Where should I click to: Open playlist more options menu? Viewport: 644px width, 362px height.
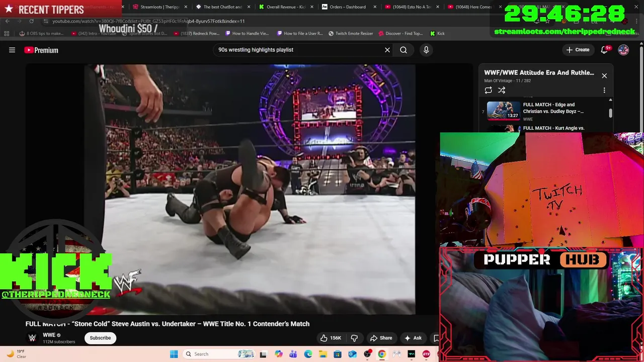click(x=604, y=90)
